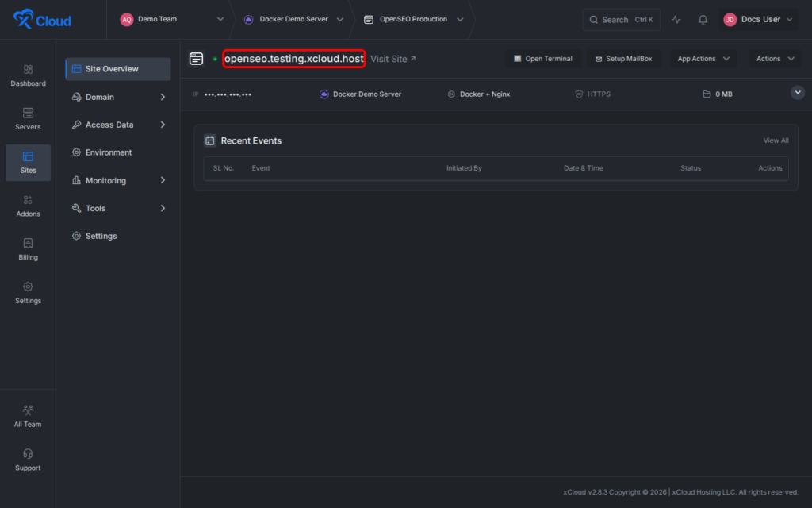Click the Event column header
This screenshot has width=812, height=508.
click(x=261, y=168)
